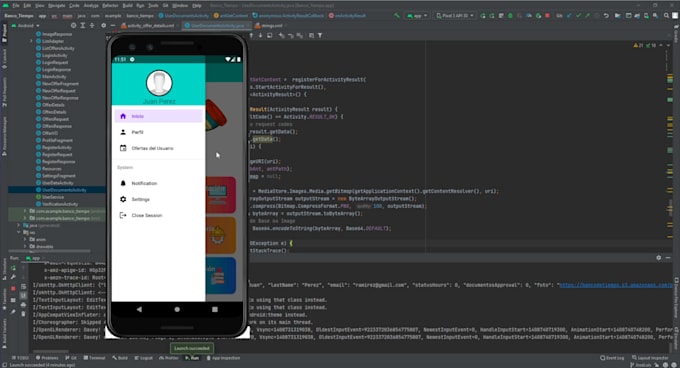The width and height of the screenshot is (680, 368).
Task: Click the undo arrow in main toolbar
Action: (x=606, y=16)
